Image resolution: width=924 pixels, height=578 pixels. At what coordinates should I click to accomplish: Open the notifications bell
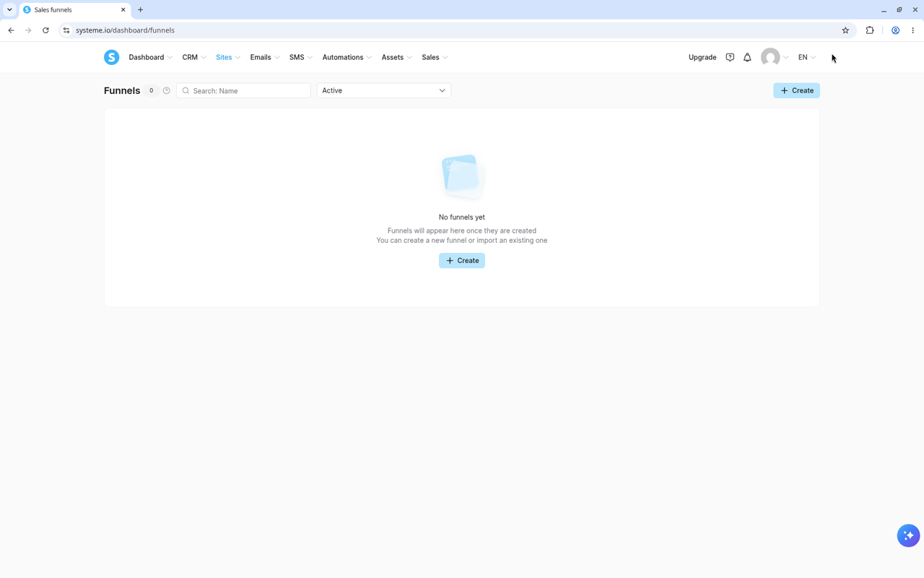pos(747,57)
